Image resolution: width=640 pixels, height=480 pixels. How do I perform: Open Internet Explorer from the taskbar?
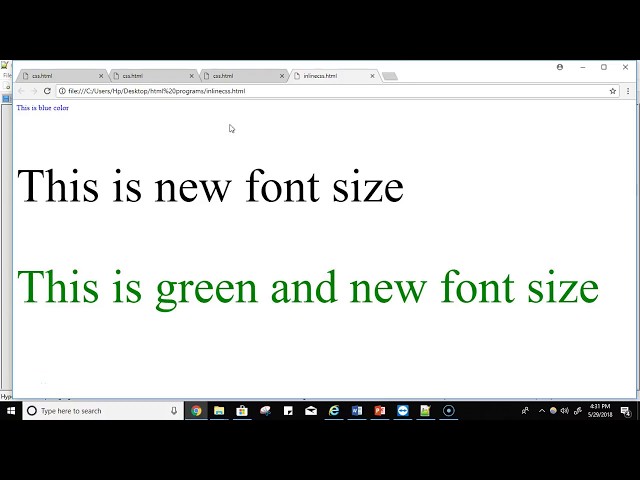334,411
